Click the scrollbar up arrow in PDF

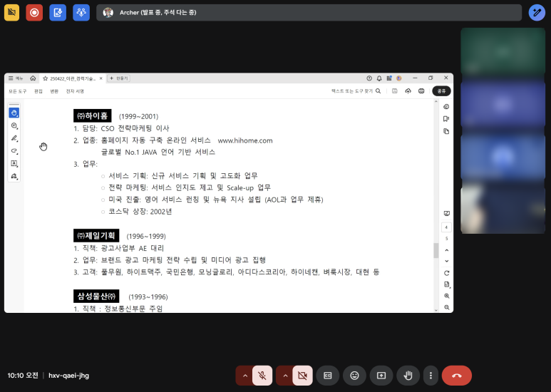point(436,101)
